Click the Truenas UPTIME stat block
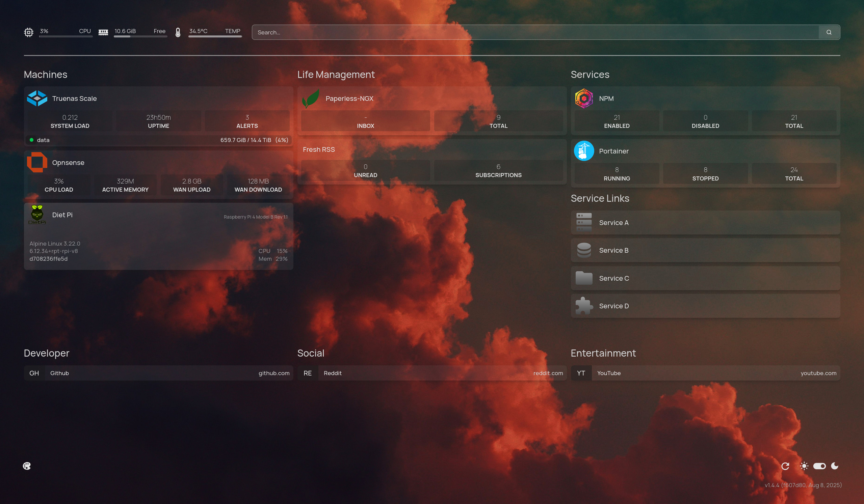The width and height of the screenshot is (864, 504). pyautogui.click(x=158, y=121)
